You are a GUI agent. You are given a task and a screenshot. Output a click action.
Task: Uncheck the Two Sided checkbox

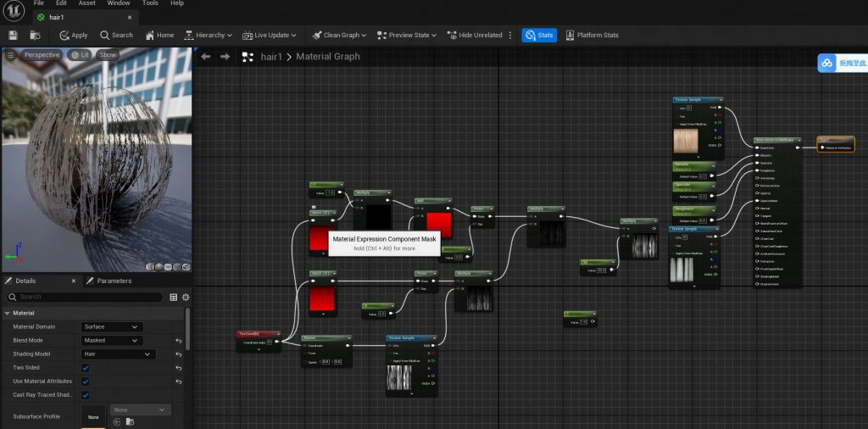(x=85, y=368)
